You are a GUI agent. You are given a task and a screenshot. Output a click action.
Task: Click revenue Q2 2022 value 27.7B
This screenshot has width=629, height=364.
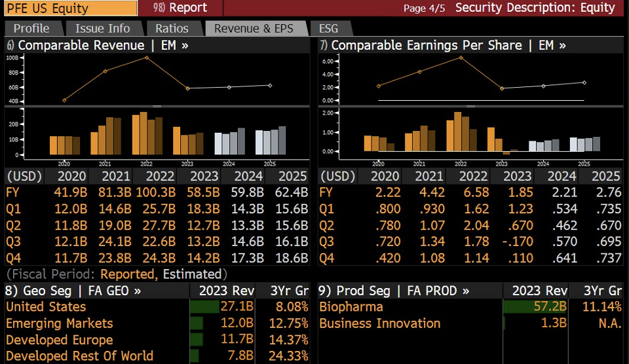tap(159, 225)
